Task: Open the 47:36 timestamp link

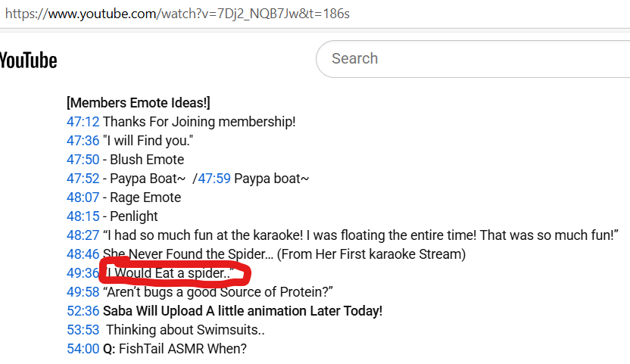Action: click(83, 140)
